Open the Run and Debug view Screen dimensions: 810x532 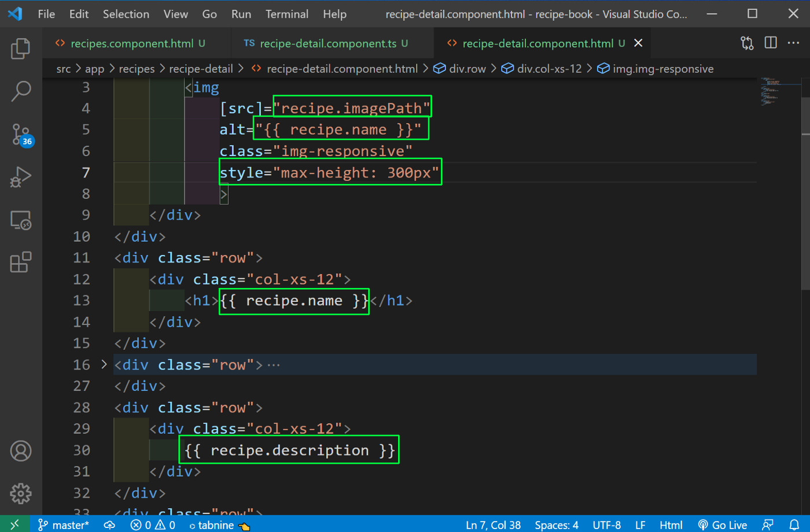pos(21,177)
